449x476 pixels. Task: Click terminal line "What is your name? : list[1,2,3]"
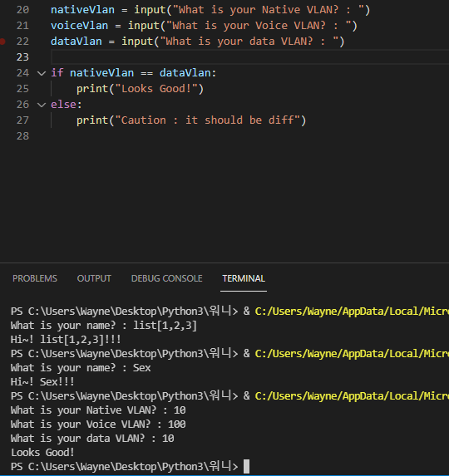click(x=104, y=326)
